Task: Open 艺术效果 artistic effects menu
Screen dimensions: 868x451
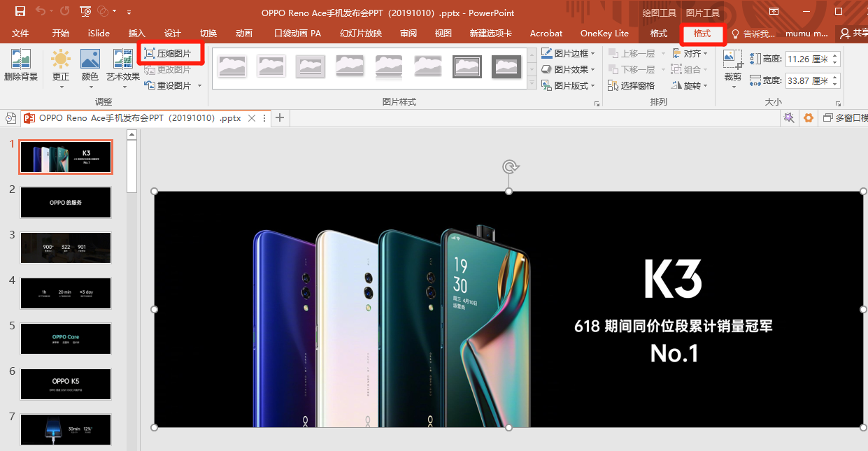Action: click(123, 68)
